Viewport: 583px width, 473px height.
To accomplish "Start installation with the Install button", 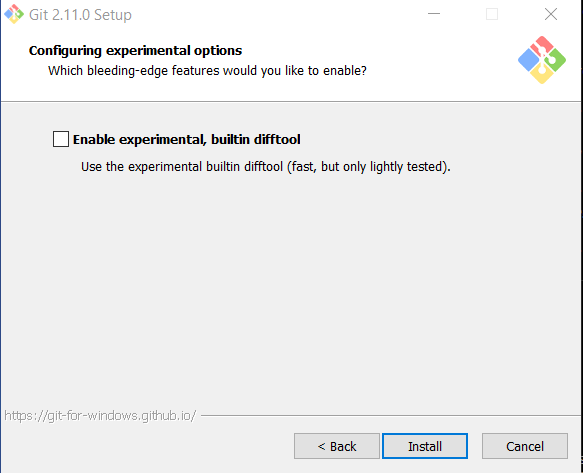I will tap(425, 446).
